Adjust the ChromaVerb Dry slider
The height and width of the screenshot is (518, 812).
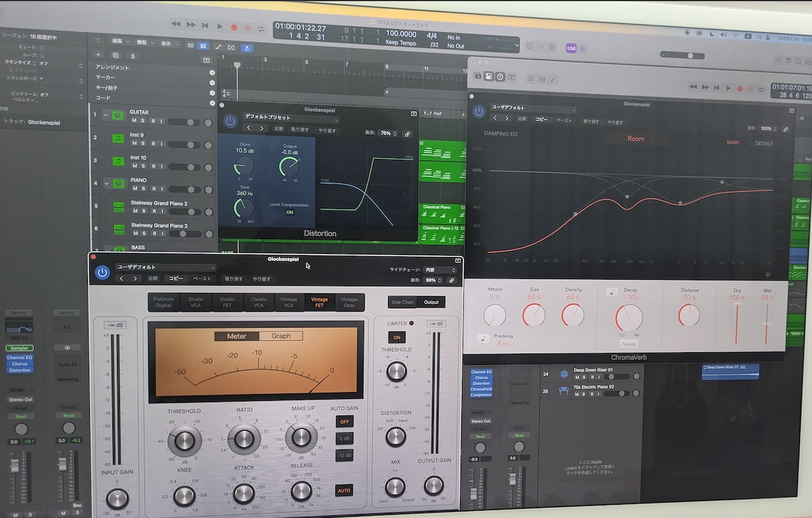[737, 323]
